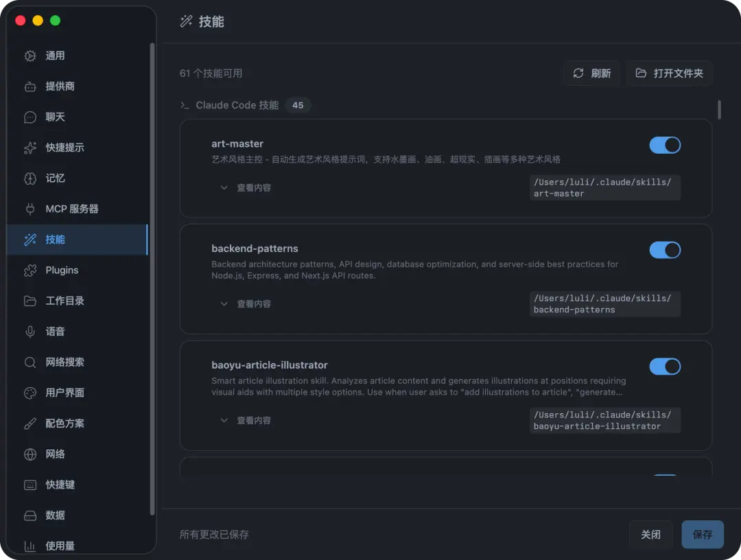Switch to the 聊天 settings section
This screenshot has height=560, width=741.
point(78,117)
